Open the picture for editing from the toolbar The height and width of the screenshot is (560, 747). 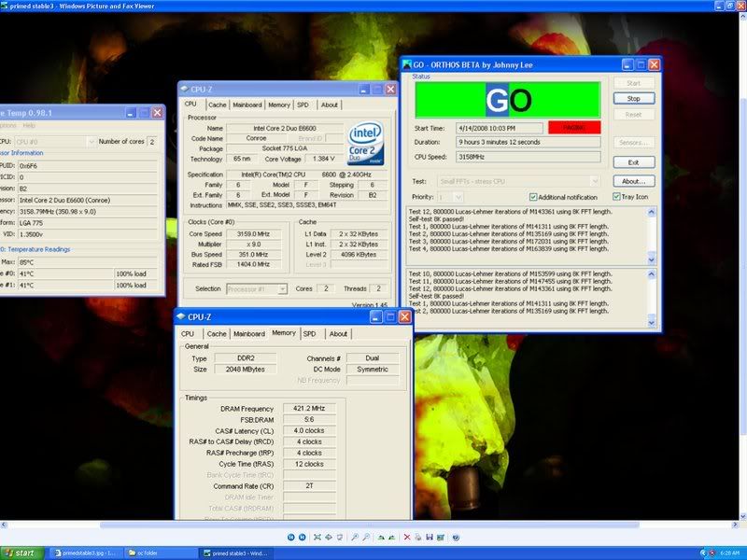pyautogui.click(x=441, y=538)
